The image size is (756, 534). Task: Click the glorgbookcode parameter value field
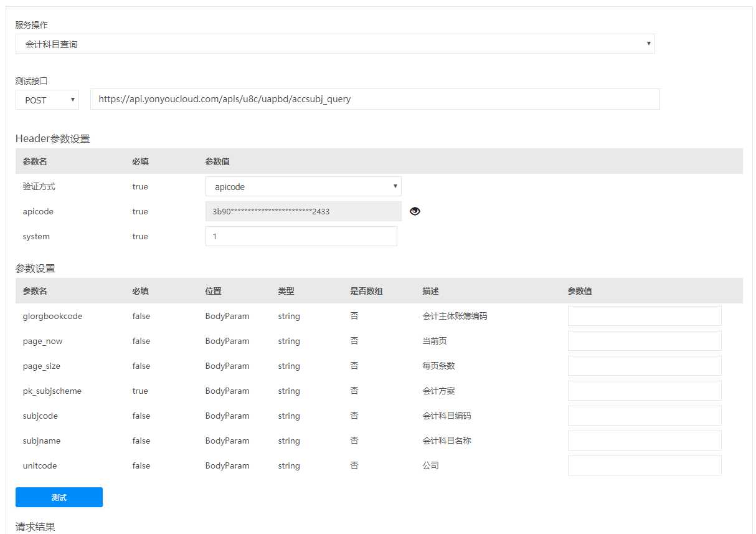point(645,316)
